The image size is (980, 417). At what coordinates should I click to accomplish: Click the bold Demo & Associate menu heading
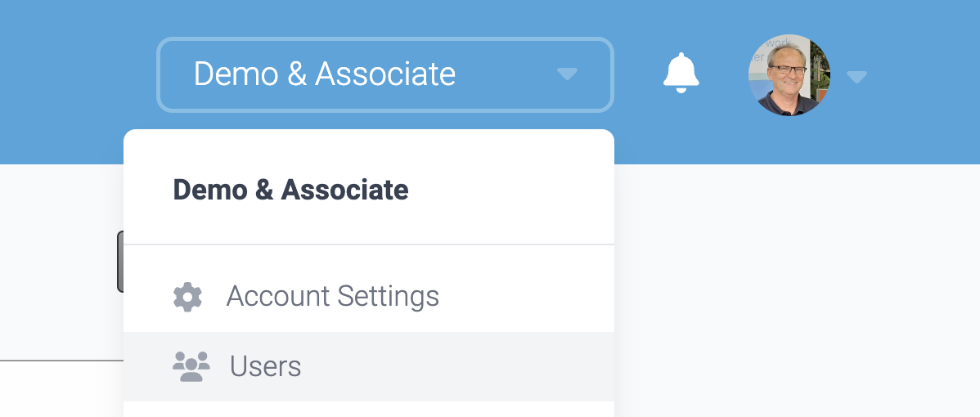290,190
